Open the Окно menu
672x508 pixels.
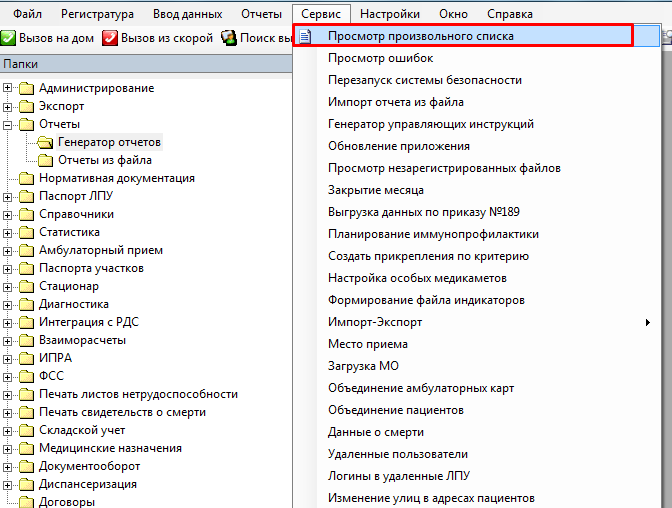point(453,14)
